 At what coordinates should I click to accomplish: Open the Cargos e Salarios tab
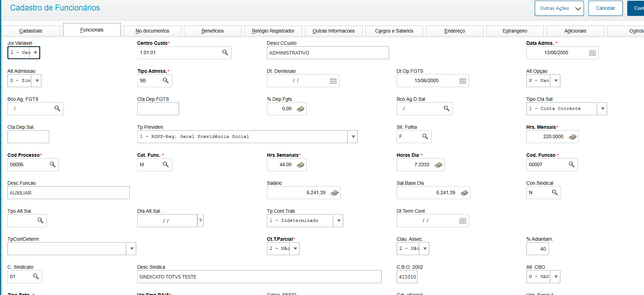coord(394,31)
